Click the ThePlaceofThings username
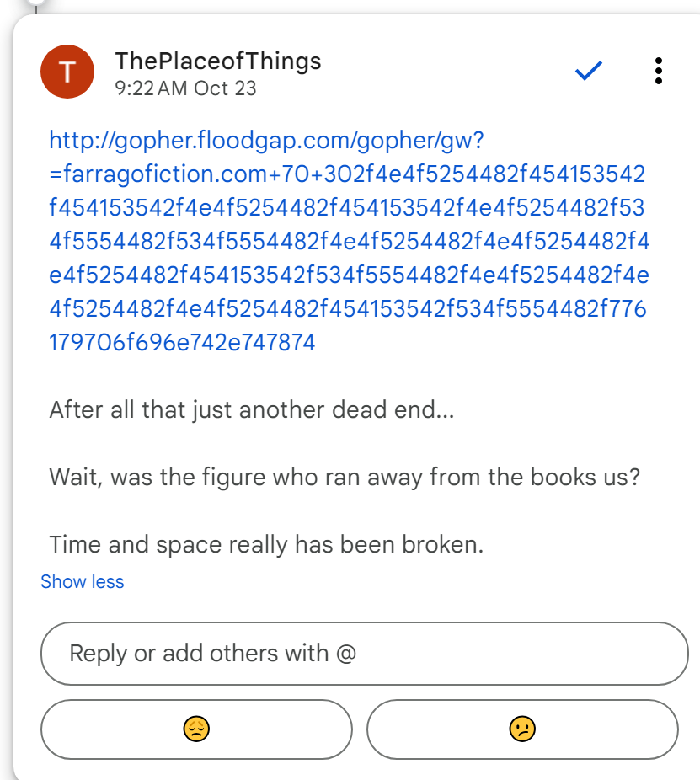The image size is (700, 780). 218,61
